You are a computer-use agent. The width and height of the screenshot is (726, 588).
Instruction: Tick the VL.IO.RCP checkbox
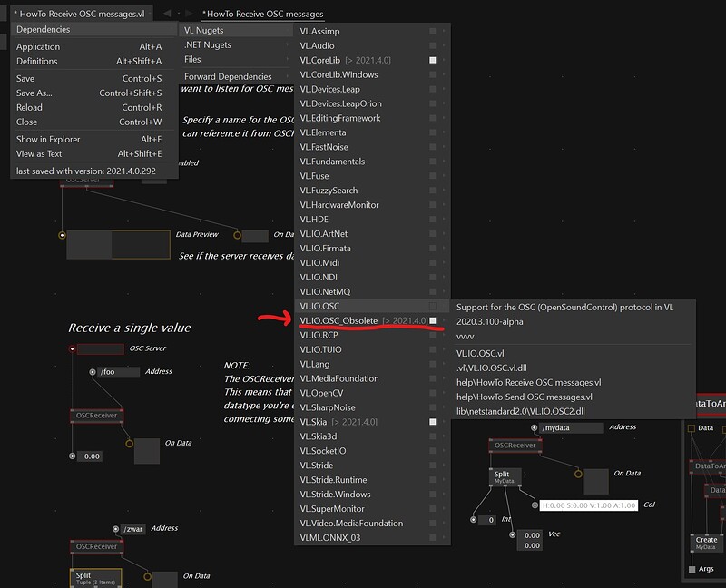[433, 335]
